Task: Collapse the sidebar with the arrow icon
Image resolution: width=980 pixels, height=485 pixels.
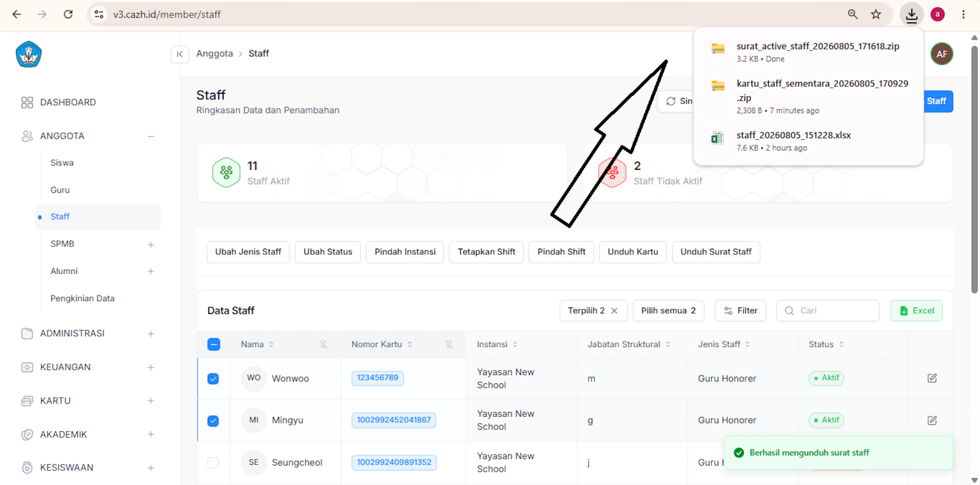Action: (x=180, y=54)
